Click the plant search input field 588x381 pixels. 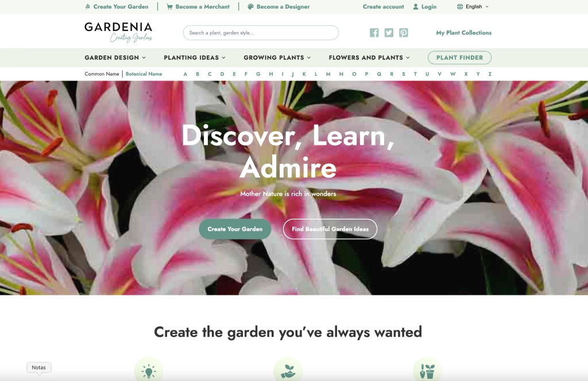tap(261, 33)
